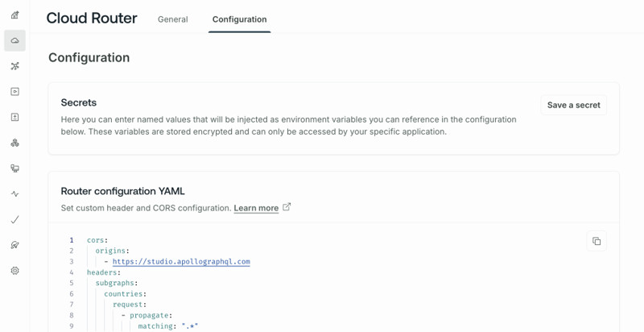Screen dimensions: 644x332
Task: Click the upload-box icon in sidebar
Action: (x=14, y=117)
